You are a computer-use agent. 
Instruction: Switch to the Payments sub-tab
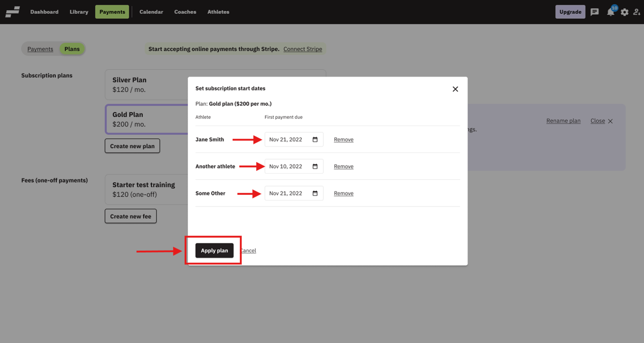click(40, 49)
